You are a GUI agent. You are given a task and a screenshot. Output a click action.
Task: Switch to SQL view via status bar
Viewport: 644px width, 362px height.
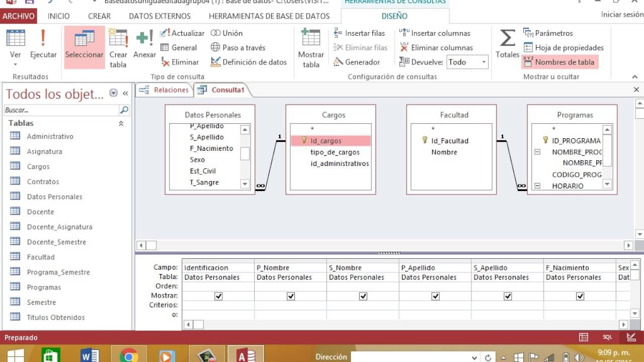click(x=607, y=337)
